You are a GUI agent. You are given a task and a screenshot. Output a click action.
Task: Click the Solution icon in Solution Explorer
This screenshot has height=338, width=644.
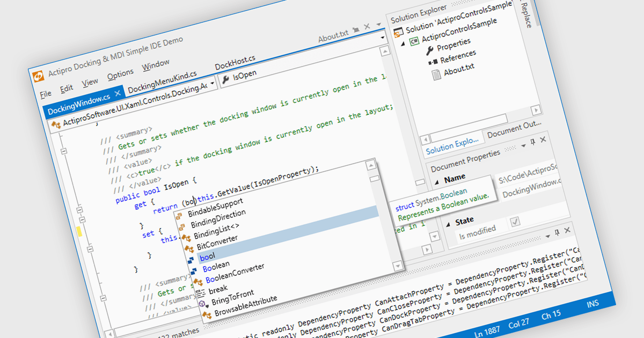pyautogui.click(x=398, y=32)
